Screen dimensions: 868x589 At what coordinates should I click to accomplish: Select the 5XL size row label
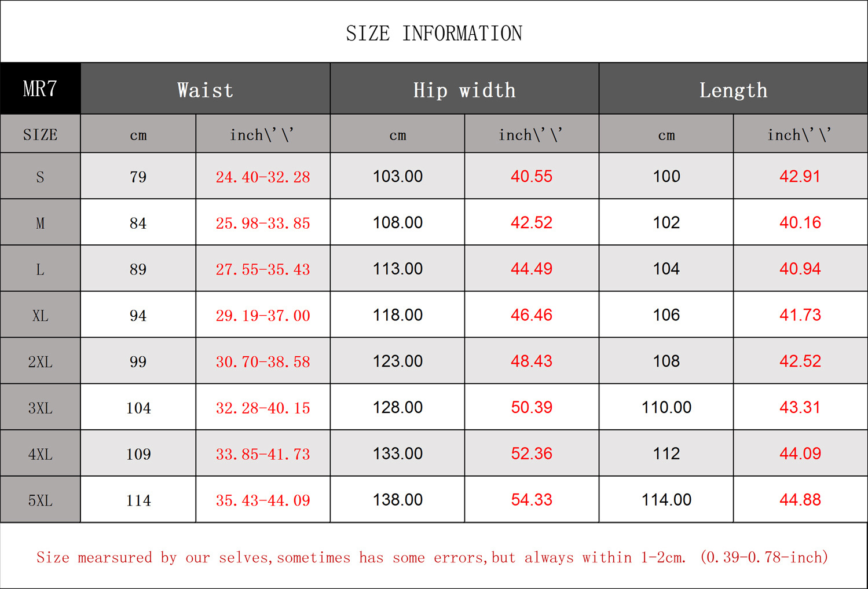coord(40,500)
